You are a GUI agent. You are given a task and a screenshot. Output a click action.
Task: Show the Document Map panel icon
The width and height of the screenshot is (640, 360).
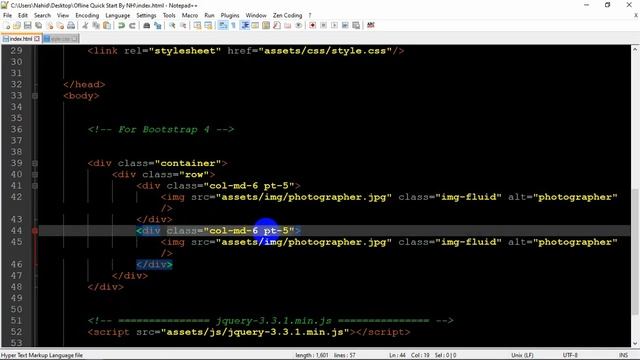click(x=266, y=25)
